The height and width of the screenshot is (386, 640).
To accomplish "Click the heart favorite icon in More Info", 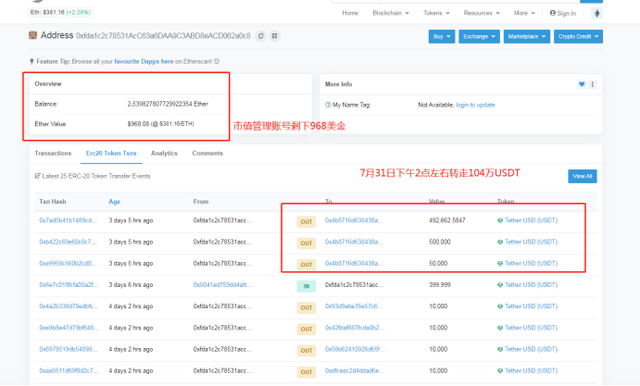I will (582, 84).
